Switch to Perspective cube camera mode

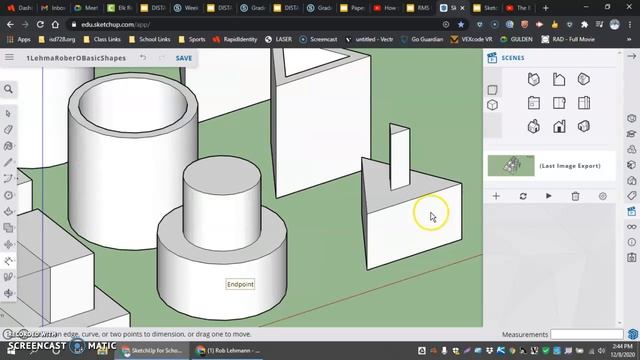click(x=493, y=105)
